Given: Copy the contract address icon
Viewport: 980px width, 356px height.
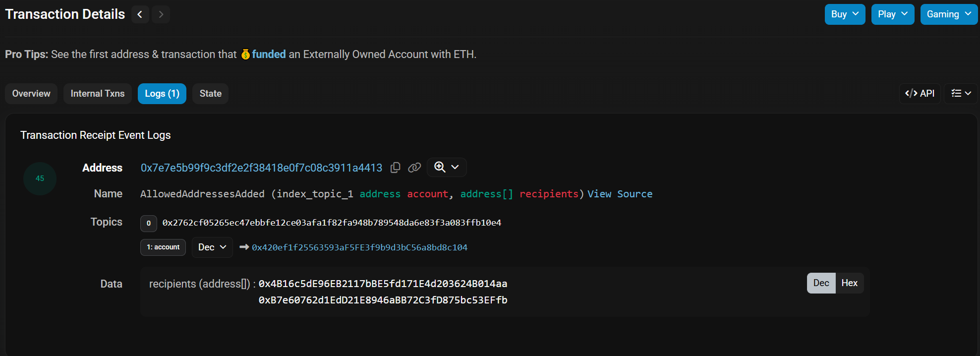Looking at the screenshot, I should [395, 168].
